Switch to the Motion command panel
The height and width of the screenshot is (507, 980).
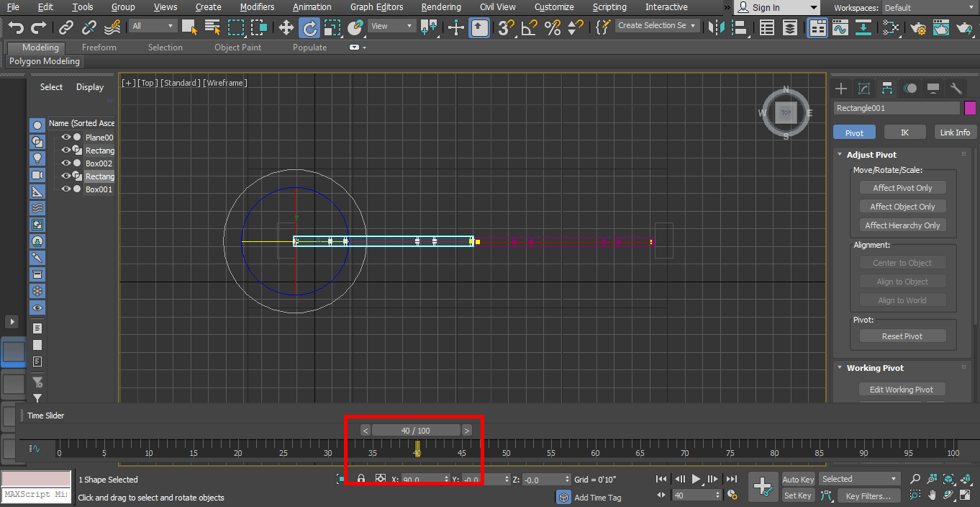tap(910, 88)
